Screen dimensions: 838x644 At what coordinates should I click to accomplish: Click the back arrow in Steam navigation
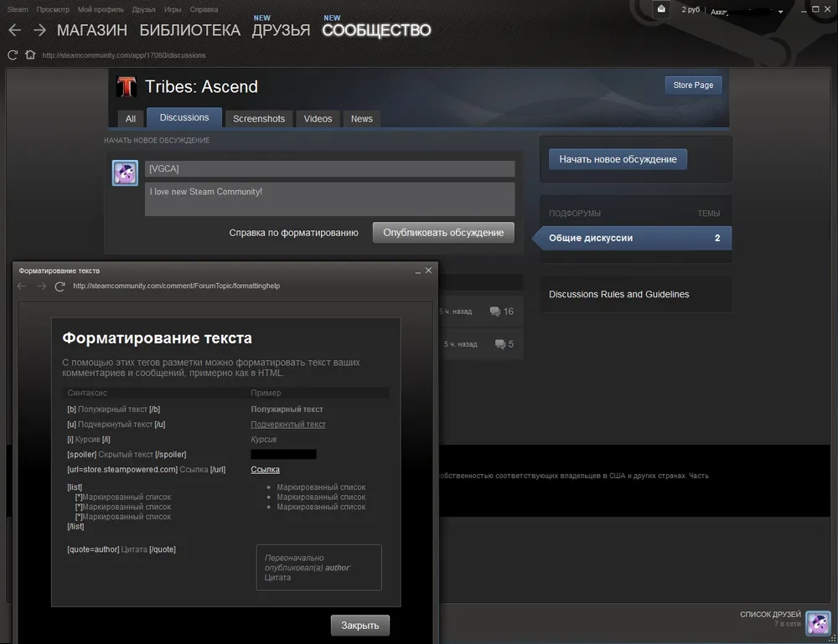[14, 30]
